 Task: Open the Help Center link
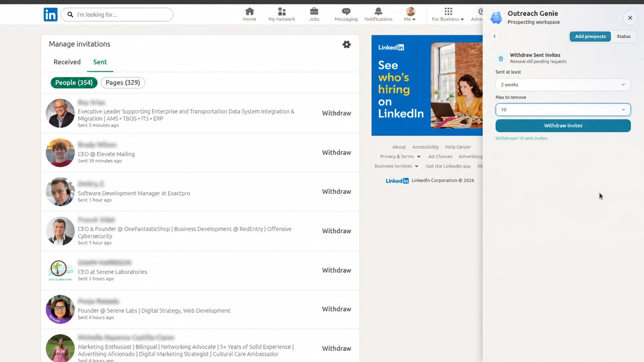pyautogui.click(x=458, y=147)
